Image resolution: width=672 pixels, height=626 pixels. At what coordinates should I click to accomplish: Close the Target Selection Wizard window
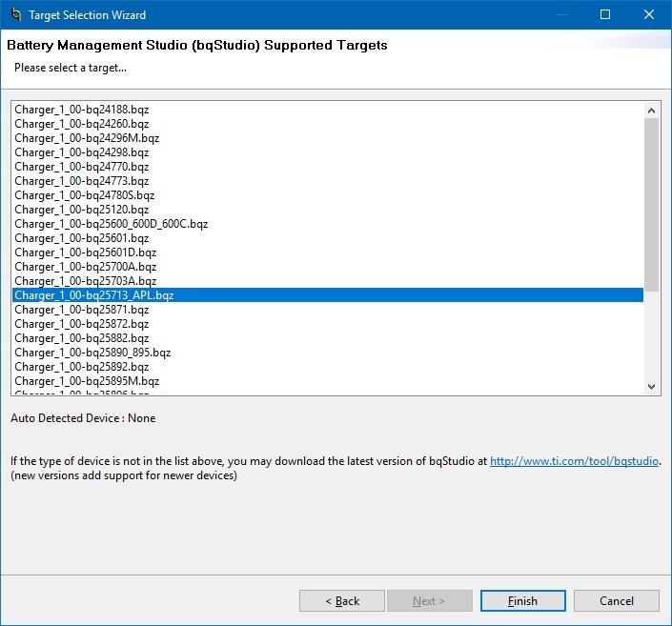point(649,14)
